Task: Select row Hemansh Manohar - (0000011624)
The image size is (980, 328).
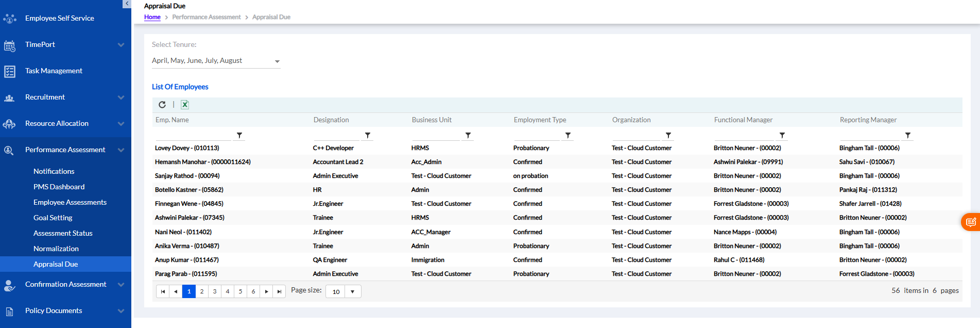Action: (558, 162)
